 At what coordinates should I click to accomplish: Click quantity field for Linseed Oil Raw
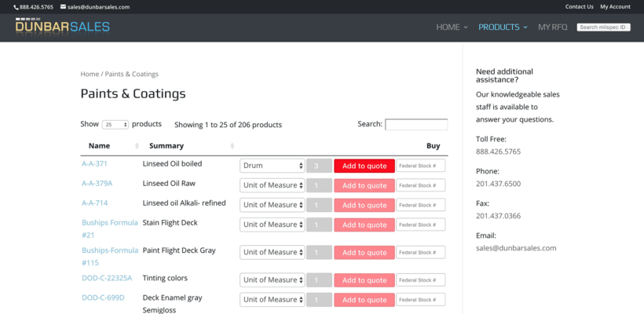click(x=319, y=185)
